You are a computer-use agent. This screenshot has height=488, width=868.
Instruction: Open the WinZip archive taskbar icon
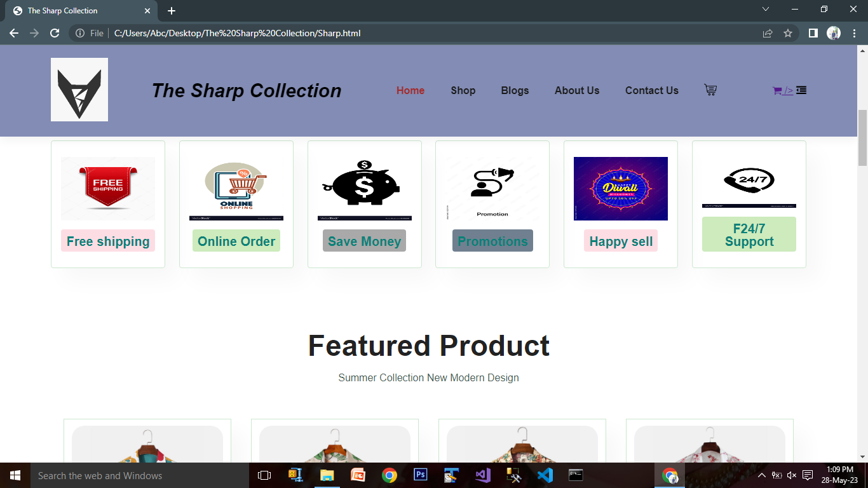295,475
